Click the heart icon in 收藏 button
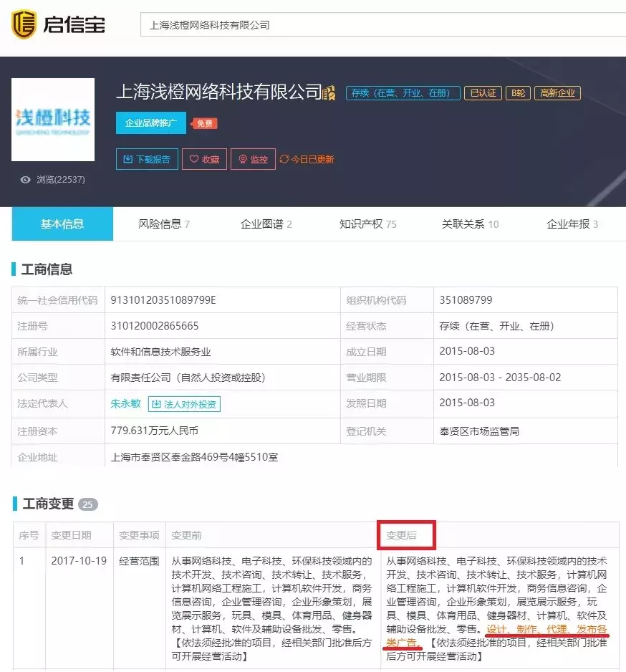Viewport: 626px width, 672px height. pyautogui.click(x=193, y=159)
